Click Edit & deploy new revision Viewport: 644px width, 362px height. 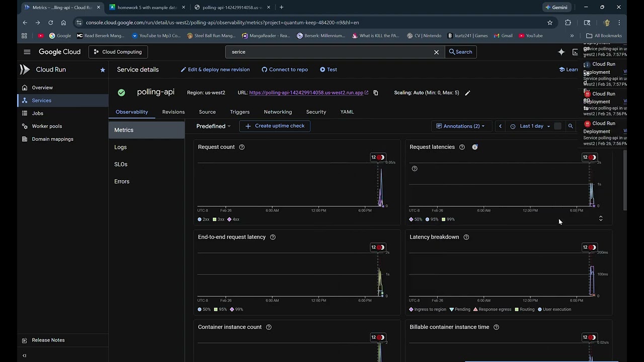[215, 70]
